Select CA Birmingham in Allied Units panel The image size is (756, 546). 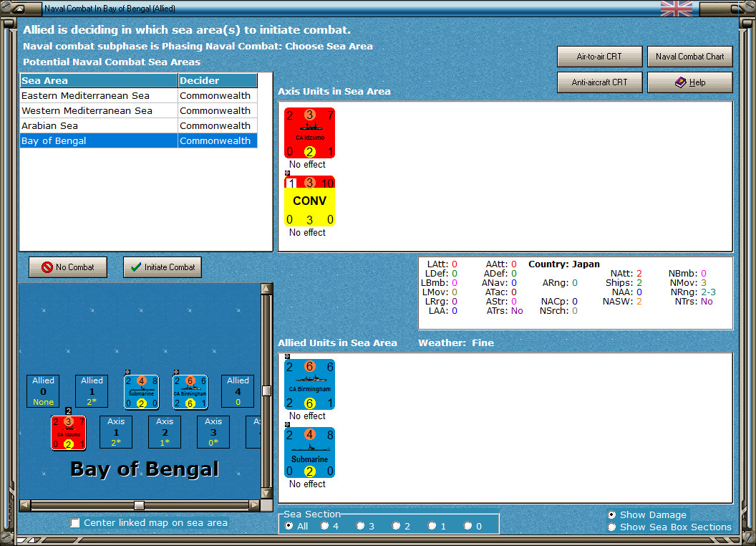309,384
